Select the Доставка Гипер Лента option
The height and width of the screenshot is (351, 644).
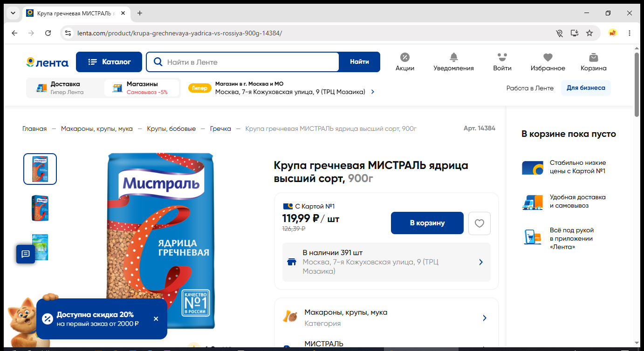pyautogui.click(x=65, y=88)
